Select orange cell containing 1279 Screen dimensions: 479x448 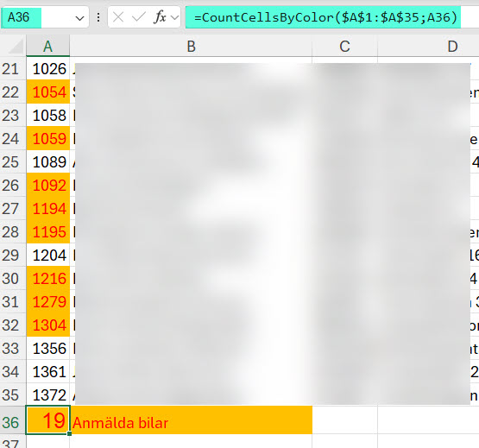pyautogui.click(x=48, y=301)
